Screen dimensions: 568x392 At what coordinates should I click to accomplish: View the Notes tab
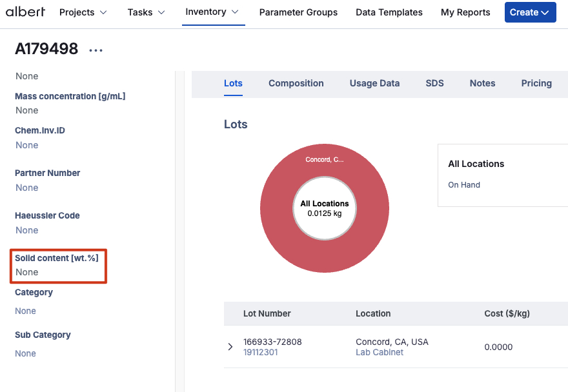click(482, 83)
